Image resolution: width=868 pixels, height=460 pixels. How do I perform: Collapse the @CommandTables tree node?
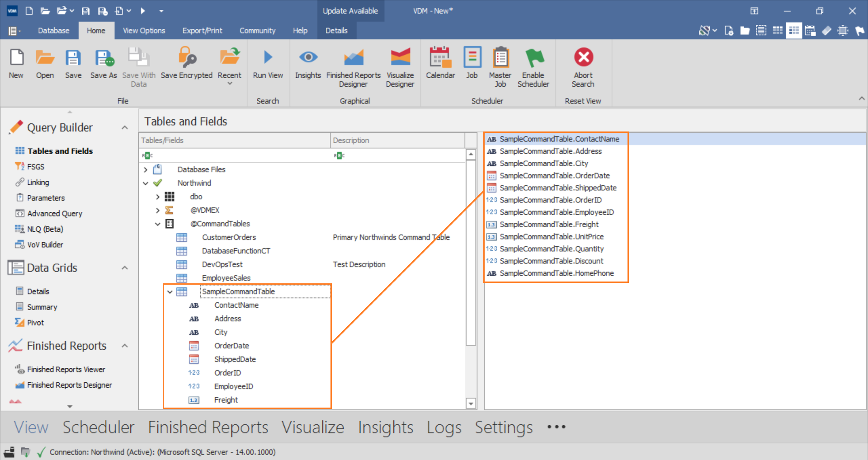click(158, 224)
